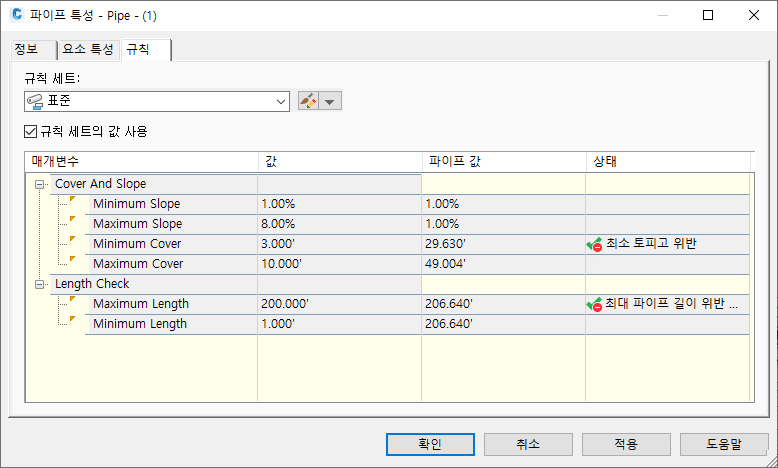Click the pipe icon in the rule set combo box
Image resolution: width=778 pixels, height=468 pixels.
click(36, 101)
